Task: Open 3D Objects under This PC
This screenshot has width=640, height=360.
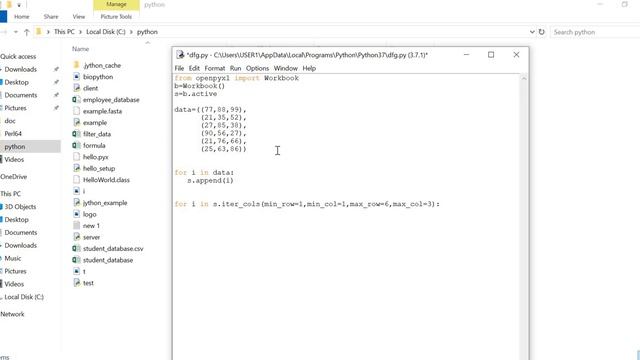Action: pos(20,207)
